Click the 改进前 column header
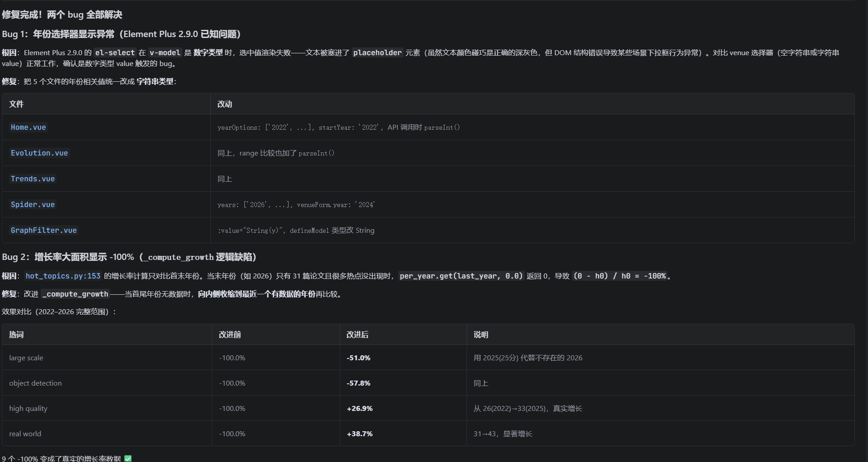 [230, 335]
